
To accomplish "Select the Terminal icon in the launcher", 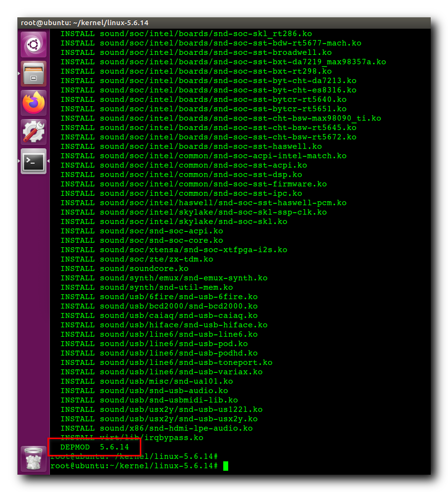I will [x=34, y=161].
